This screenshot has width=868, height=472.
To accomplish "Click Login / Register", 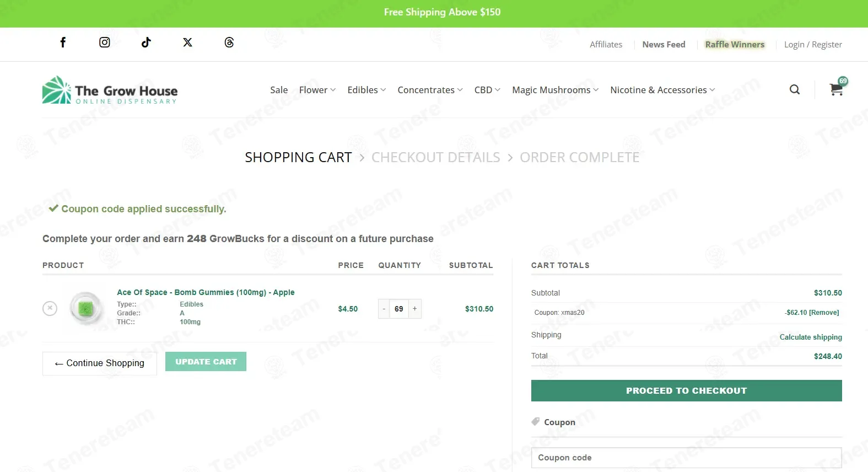I will pyautogui.click(x=813, y=45).
